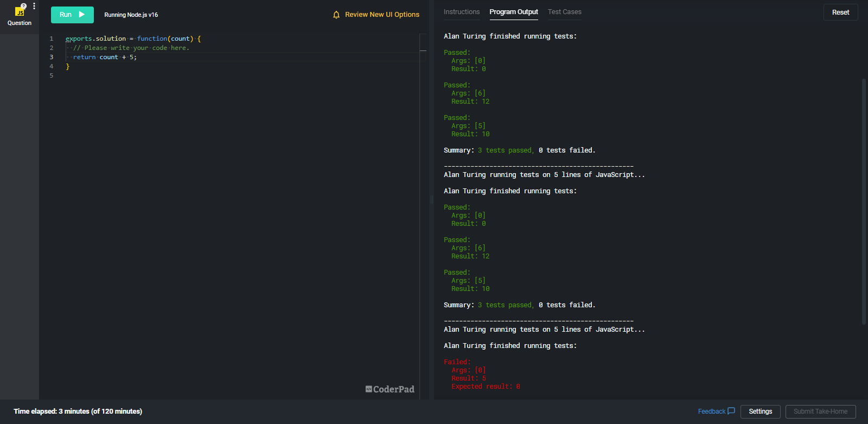Click line number 5 in the editor gutter
Screen dimensions: 868x424
pos(52,75)
